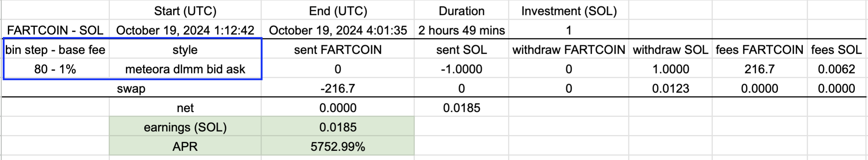Click the Start (UTC) header cell

click(185, 11)
